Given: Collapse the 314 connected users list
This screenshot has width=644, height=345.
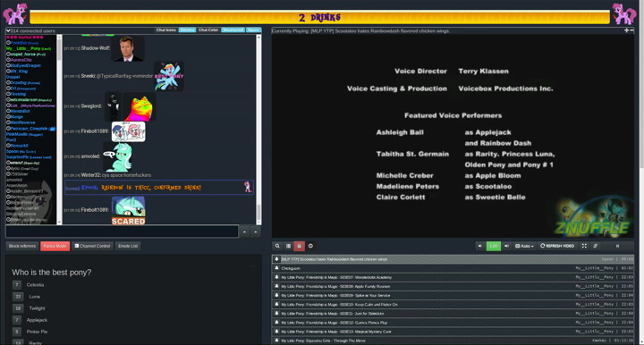Looking at the screenshot, I should 8,30.
